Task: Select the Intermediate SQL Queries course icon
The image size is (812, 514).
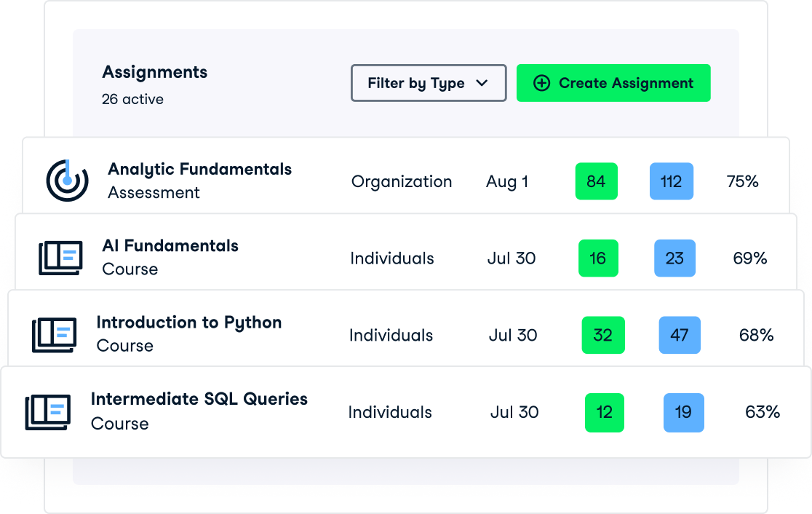Action: (x=48, y=412)
